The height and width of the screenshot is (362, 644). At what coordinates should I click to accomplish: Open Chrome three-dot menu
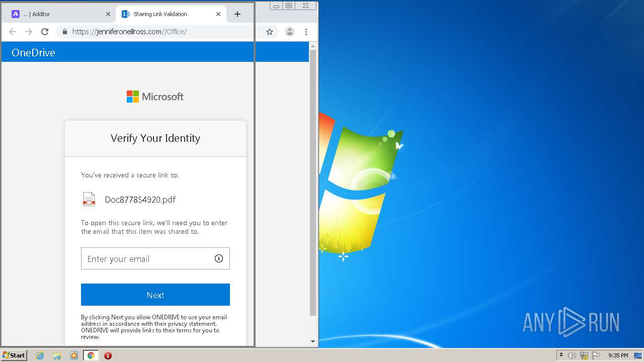pos(306,32)
